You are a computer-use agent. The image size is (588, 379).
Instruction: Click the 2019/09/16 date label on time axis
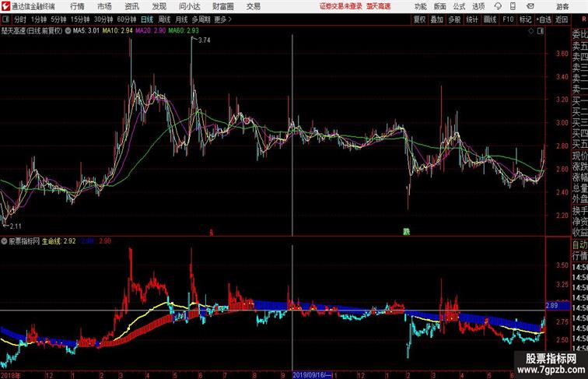312,375
